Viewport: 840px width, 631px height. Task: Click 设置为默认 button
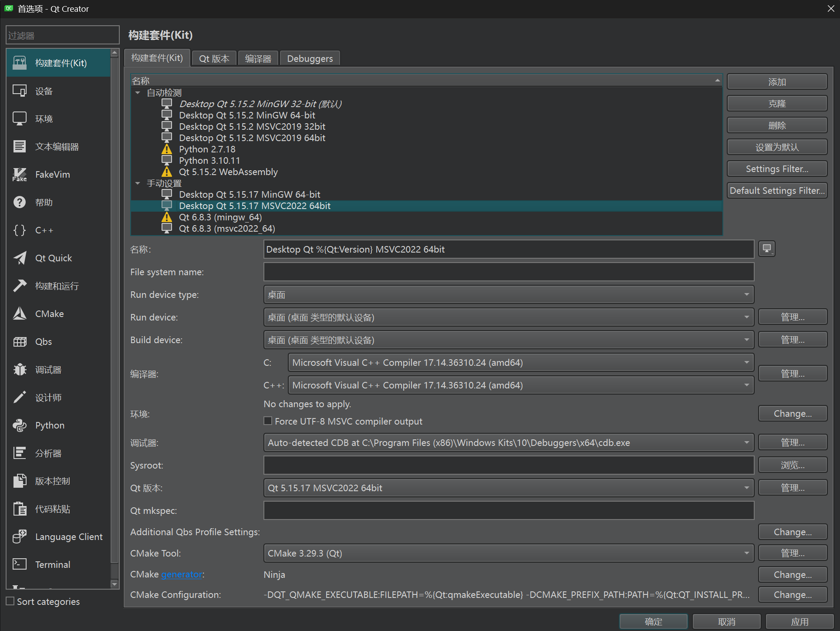pyautogui.click(x=777, y=147)
